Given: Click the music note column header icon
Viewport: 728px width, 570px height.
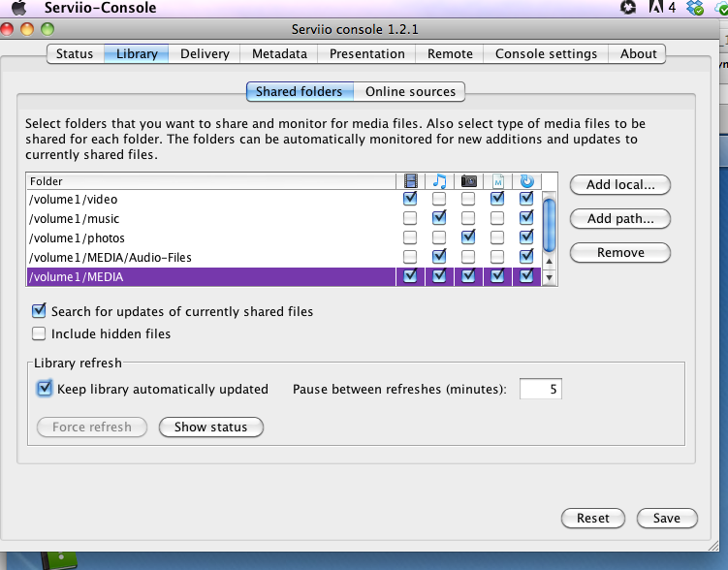Looking at the screenshot, I should tap(439, 181).
